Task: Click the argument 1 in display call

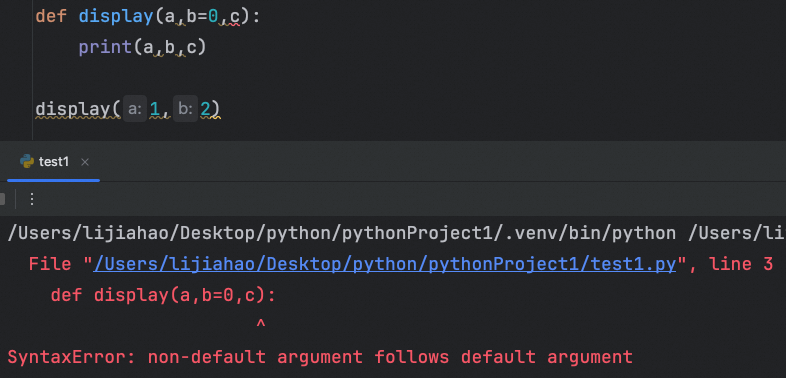Action: pos(154,109)
